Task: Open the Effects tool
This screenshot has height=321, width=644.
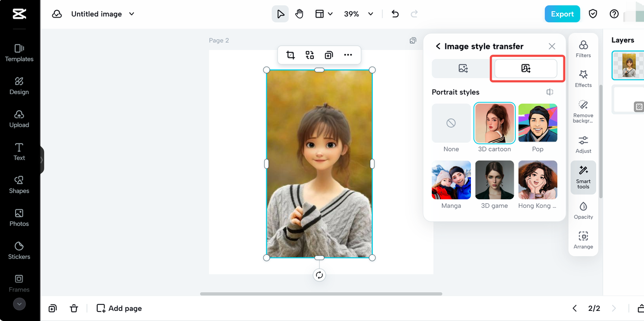Action: click(583, 79)
